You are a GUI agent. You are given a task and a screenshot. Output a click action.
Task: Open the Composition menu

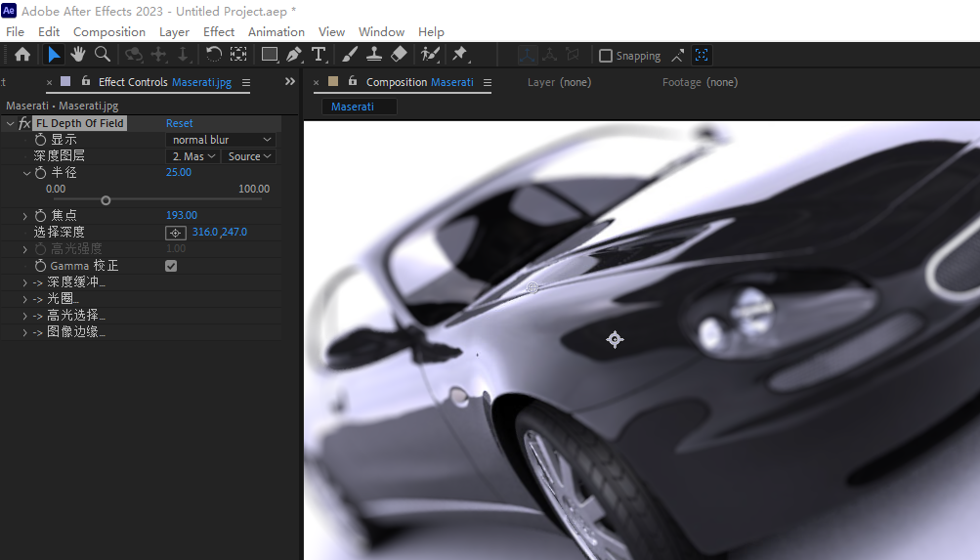tap(109, 32)
